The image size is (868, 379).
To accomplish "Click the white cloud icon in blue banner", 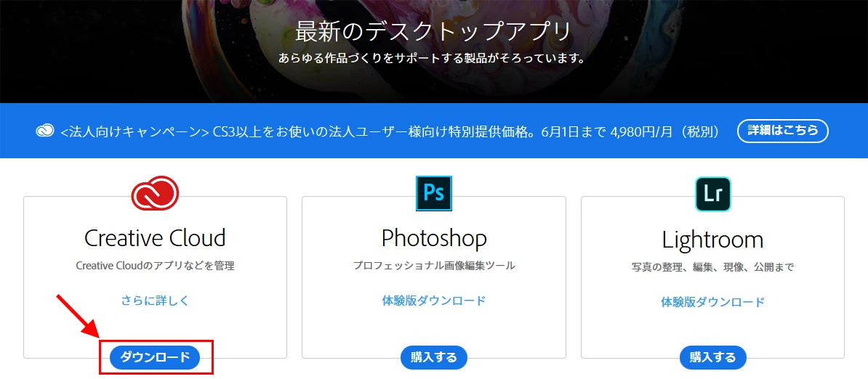I will coord(44,131).
